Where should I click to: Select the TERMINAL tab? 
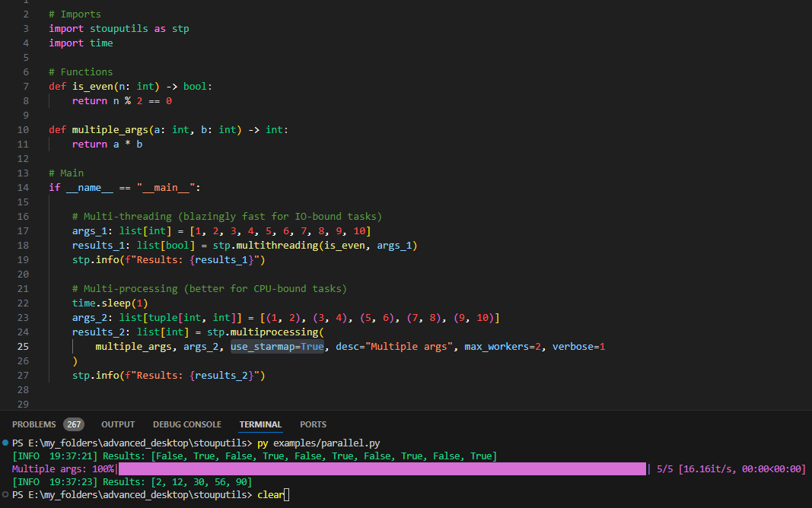(260, 424)
